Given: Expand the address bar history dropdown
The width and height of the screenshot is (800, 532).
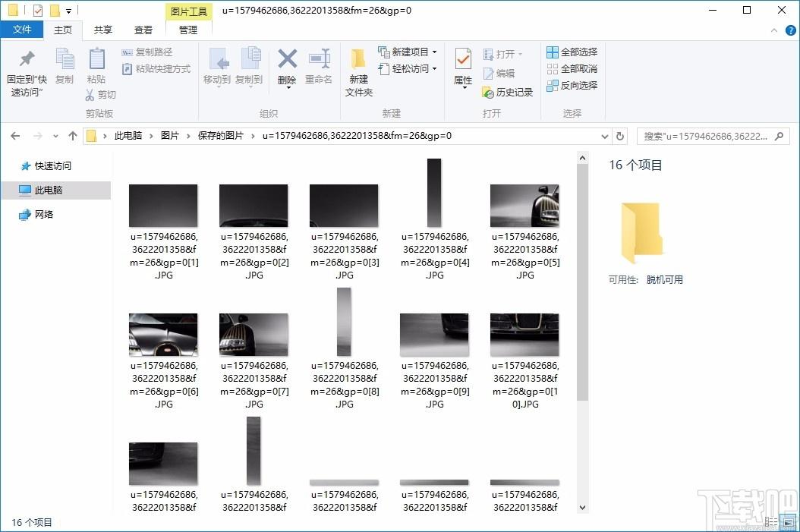Looking at the screenshot, I should pos(605,136).
